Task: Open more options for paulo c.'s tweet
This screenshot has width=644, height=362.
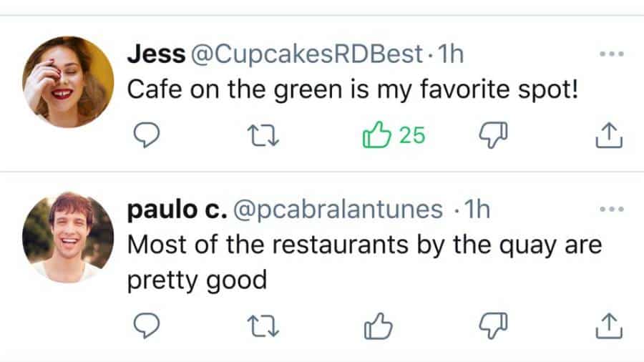Action: (x=613, y=210)
